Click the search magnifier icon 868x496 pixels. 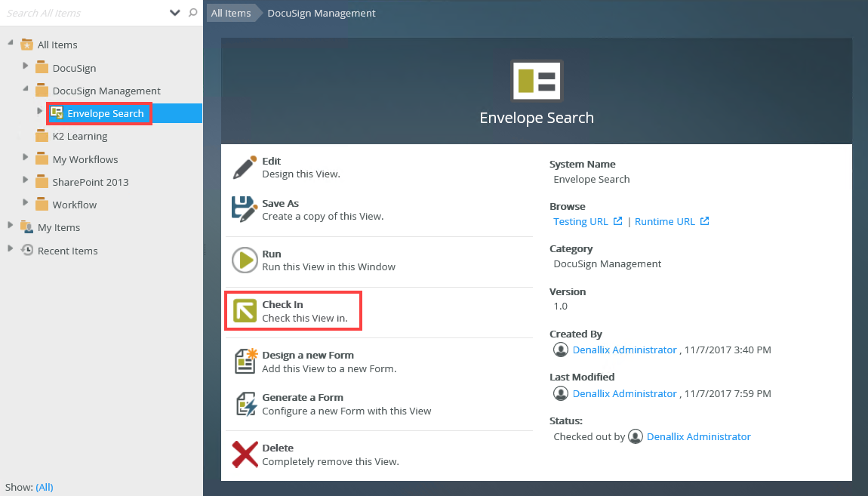pyautogui.click(x=192, y=12)
